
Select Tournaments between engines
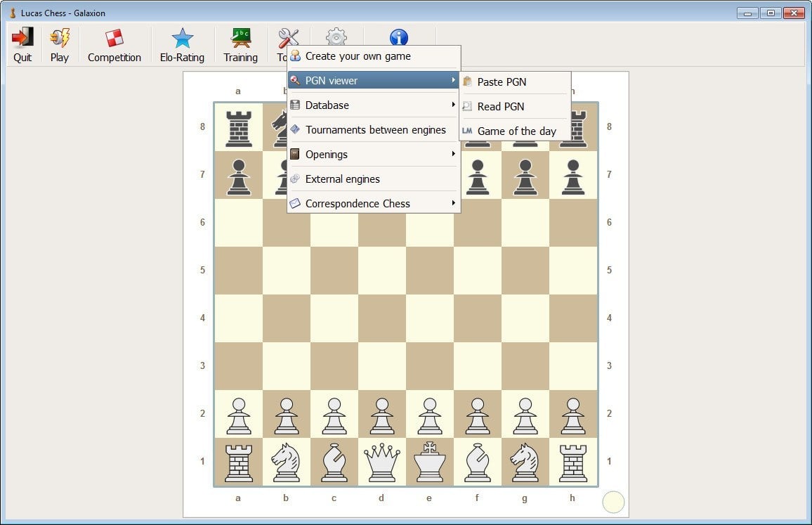click(x=375, y=130)
